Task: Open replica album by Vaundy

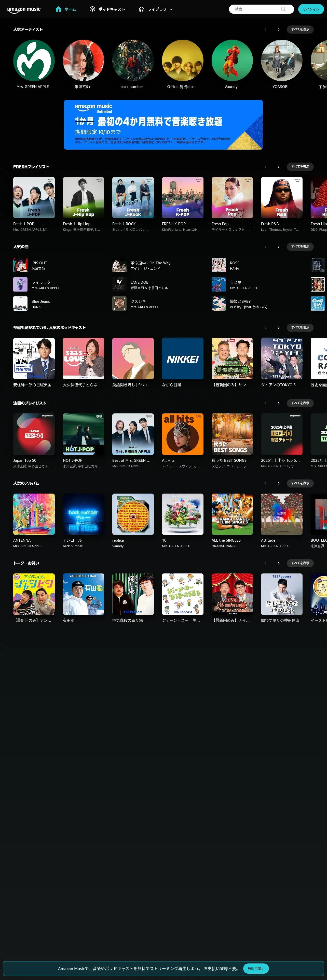Action: pos(133,514)
